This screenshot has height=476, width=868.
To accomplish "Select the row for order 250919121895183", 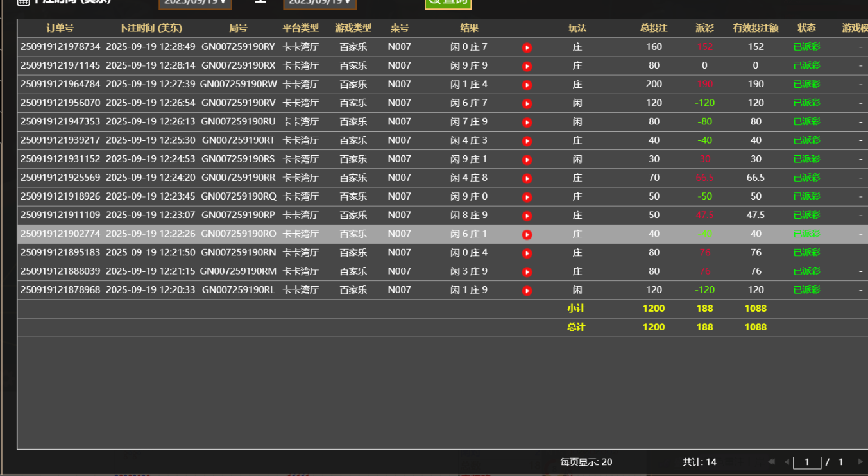I will point(257,253).
